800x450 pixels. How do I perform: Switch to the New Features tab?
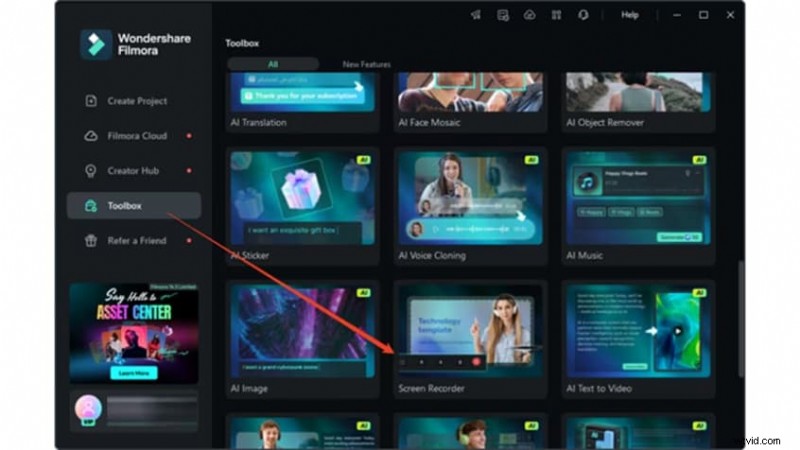click(366, 64)
